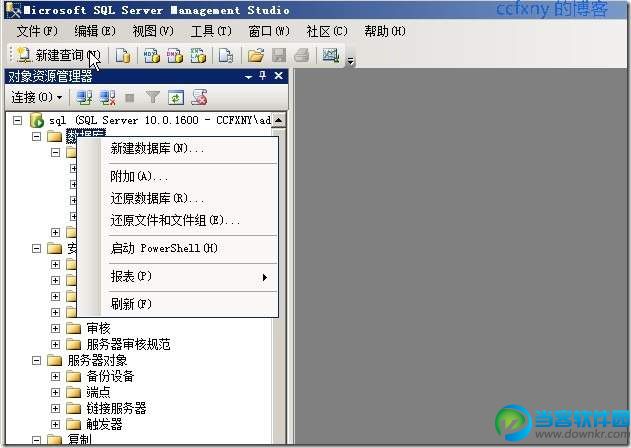Screen dimensions: 631x448
Task: Click the SQL Server Compact Query icon
Action: tap(226, 56)
